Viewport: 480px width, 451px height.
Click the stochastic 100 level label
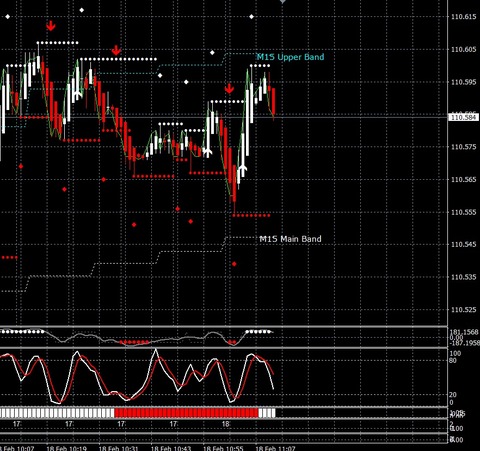(455, 353)
